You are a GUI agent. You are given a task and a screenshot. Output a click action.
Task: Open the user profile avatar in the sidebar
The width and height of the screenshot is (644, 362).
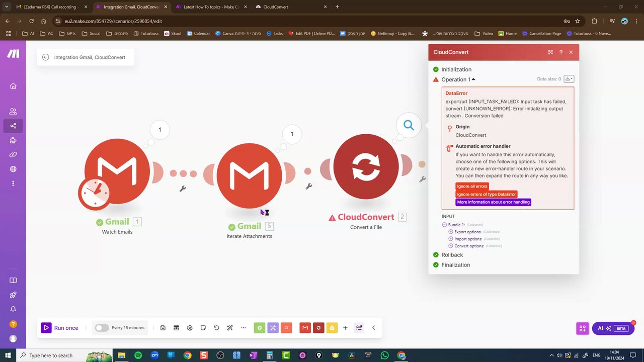click(13, 339)
